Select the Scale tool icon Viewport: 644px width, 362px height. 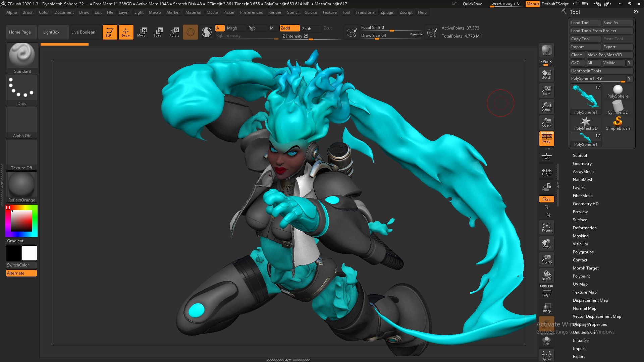click(158, 32)
